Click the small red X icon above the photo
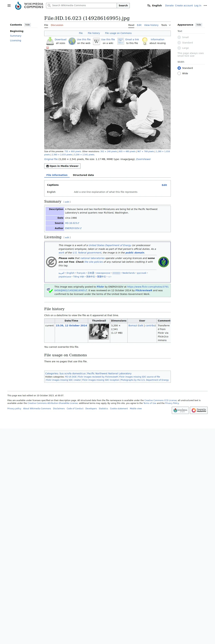This screenshot has height=644, width=215. click(x=48, y=47)
